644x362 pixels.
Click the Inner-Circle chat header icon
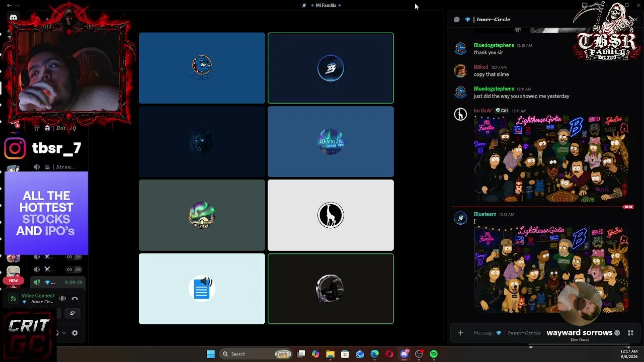click(x=457, y=20)
